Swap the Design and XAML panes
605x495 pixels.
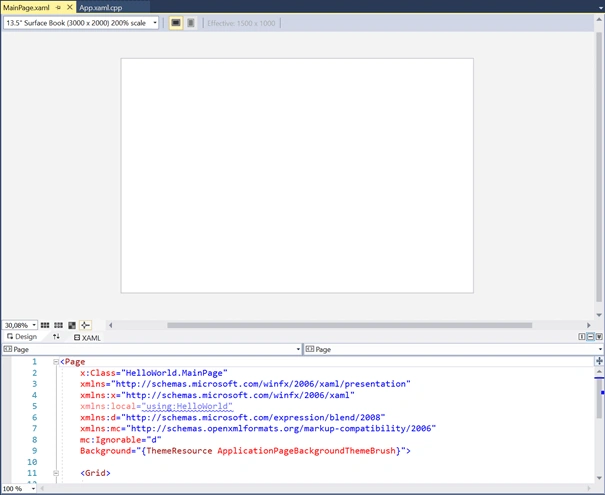click(56, 336)
